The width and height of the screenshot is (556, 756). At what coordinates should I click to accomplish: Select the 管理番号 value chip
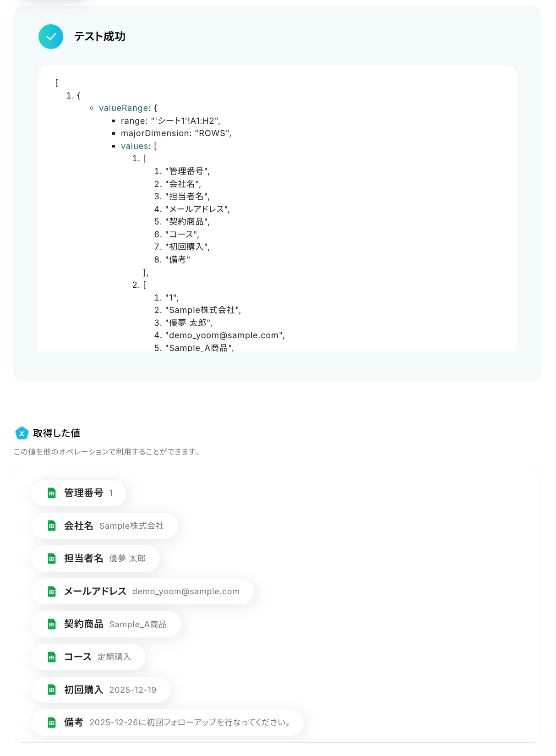click(79, 493)
